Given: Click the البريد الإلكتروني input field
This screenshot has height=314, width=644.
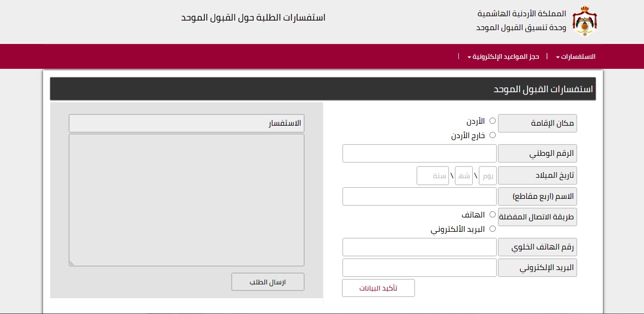Looking at the screenshot, I should pyautogui.click(x=419, y=268).
